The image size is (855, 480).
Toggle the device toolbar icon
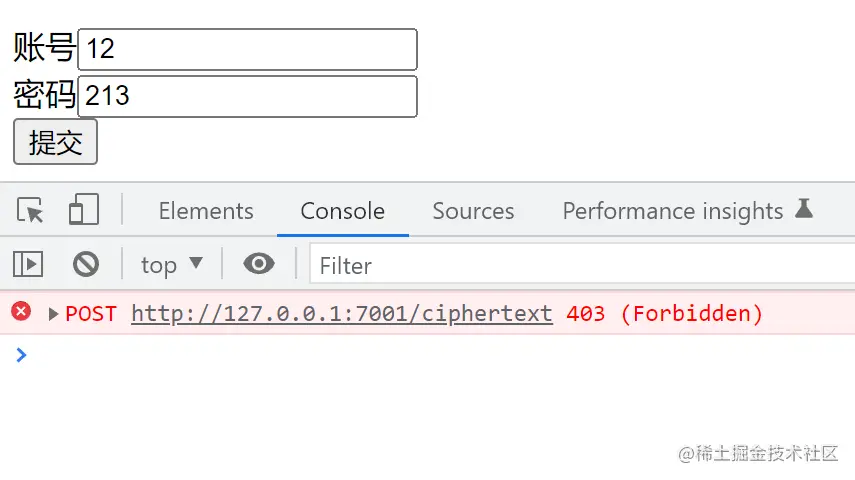tap(83, 211)
